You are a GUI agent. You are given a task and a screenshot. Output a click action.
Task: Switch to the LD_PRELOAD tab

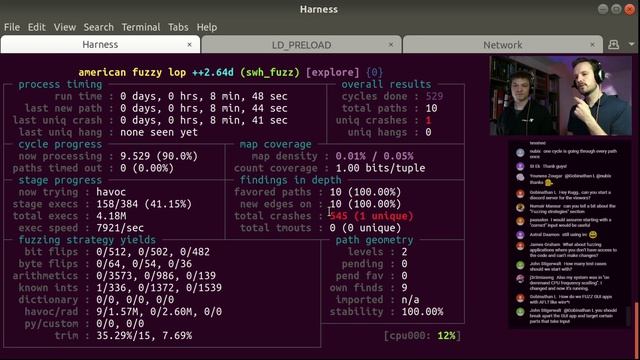tap(301, 45)
